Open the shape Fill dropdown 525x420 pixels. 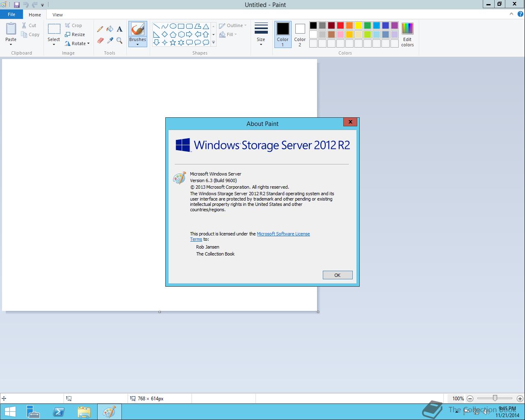tap(228, 34)
